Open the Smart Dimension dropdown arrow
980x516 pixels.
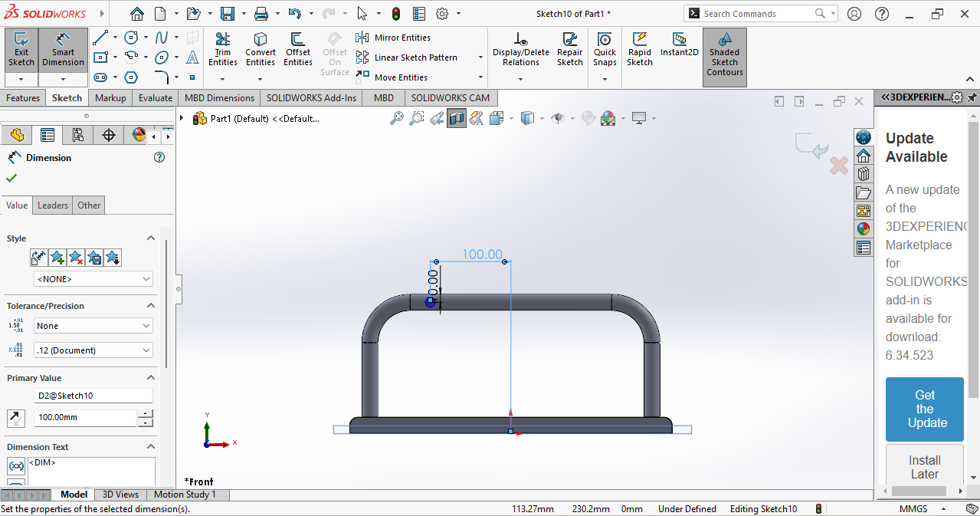(63, 79)
